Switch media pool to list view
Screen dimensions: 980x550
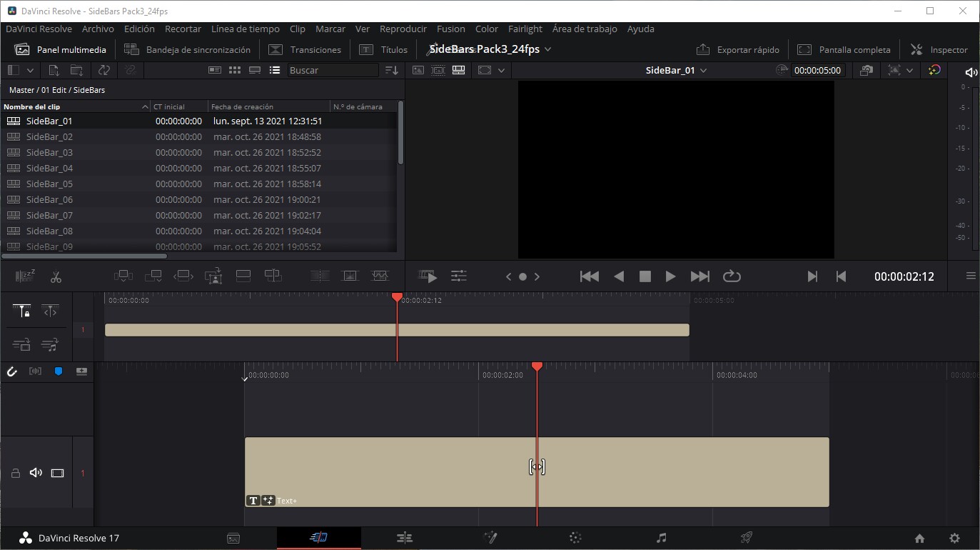click(275, 70)
